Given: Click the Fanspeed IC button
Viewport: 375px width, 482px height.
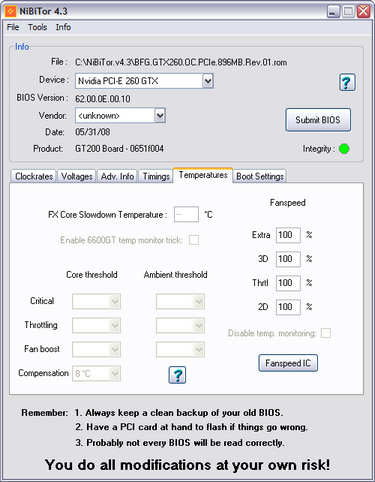Looking at the screenshot, I should pos(288,363).
